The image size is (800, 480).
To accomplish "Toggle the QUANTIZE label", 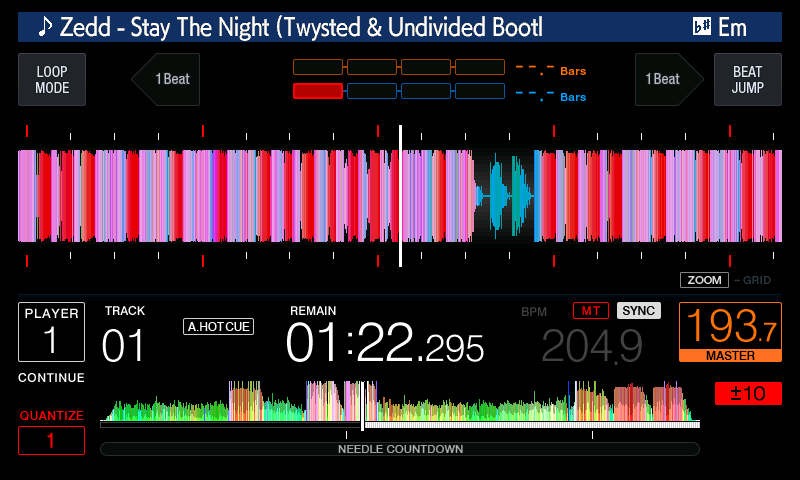I will click(52, 416).
